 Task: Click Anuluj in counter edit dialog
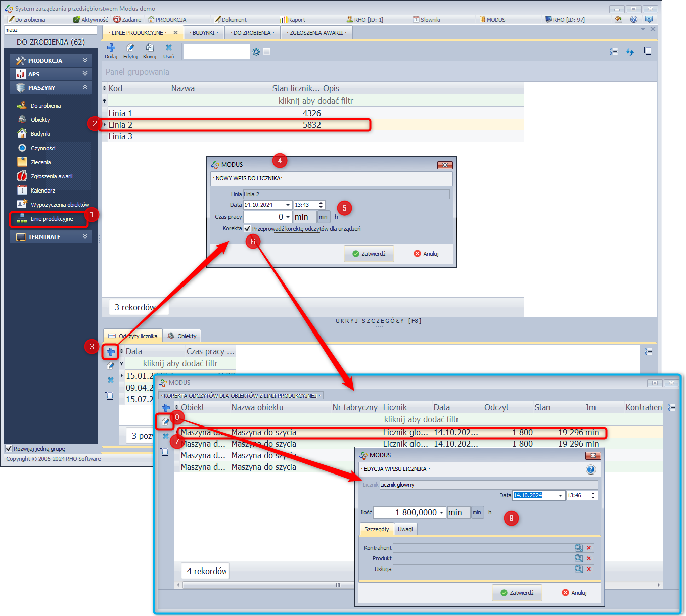[574, 593]
